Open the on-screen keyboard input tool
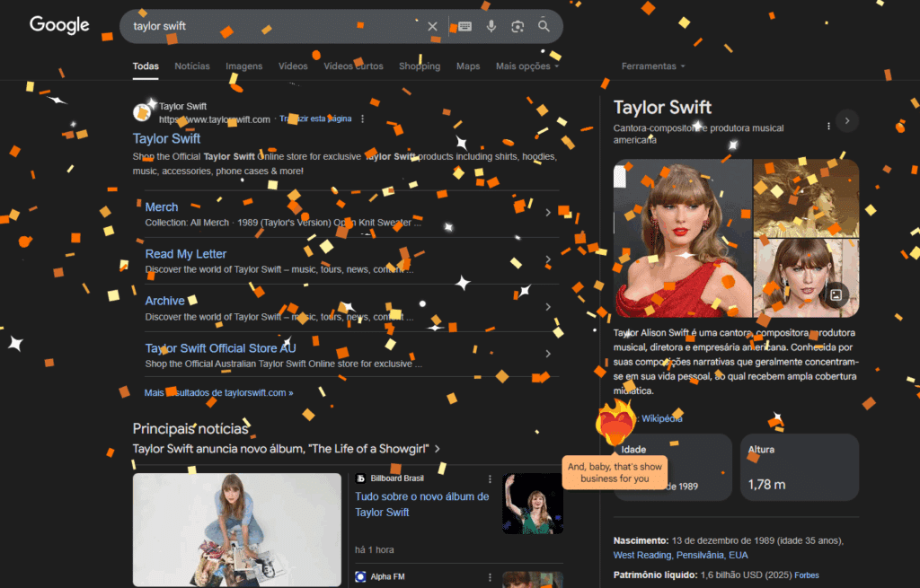 (x=464, y=26)
